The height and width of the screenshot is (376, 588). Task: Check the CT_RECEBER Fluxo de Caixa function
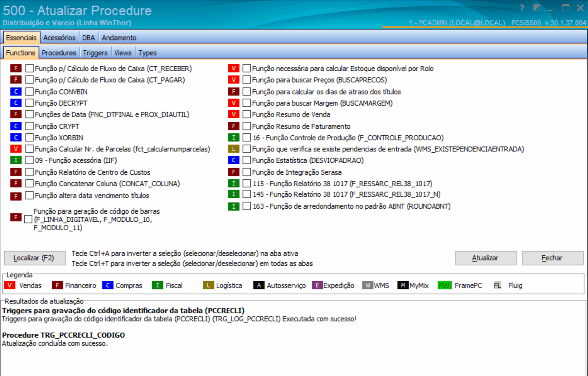(x=29, y=68)
